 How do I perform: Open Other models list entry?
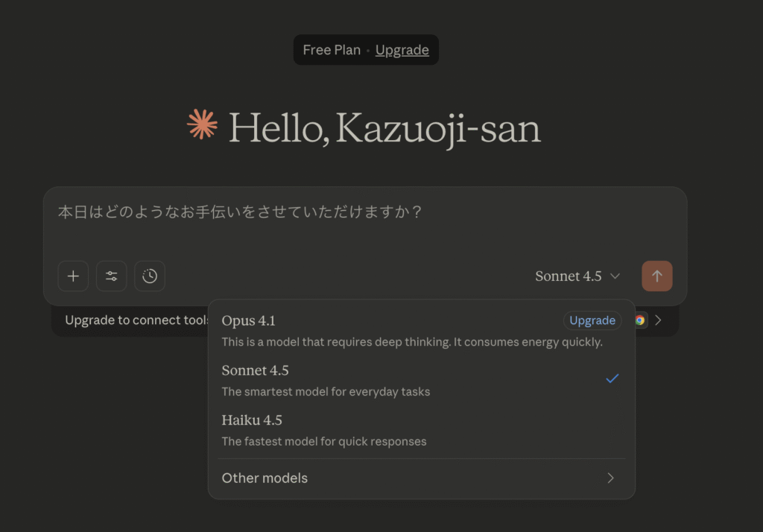point(265,478)
